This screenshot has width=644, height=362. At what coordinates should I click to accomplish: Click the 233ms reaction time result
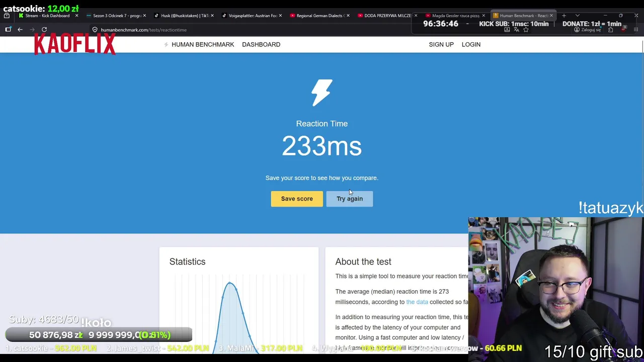tap(321, 146)
